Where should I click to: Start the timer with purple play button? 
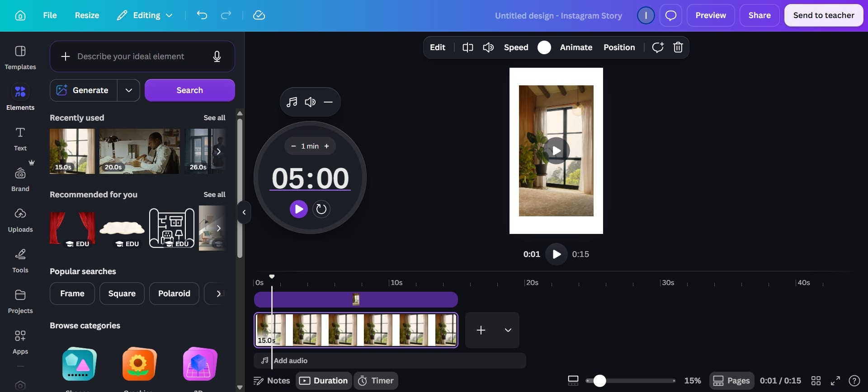coord(298,209)
